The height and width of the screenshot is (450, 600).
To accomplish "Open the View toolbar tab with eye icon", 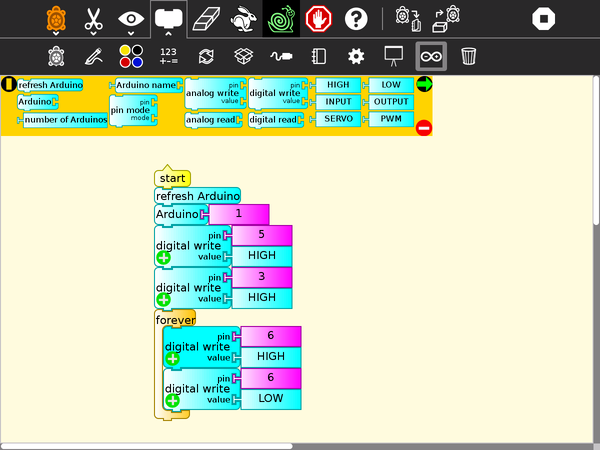I will coord(131,18).
